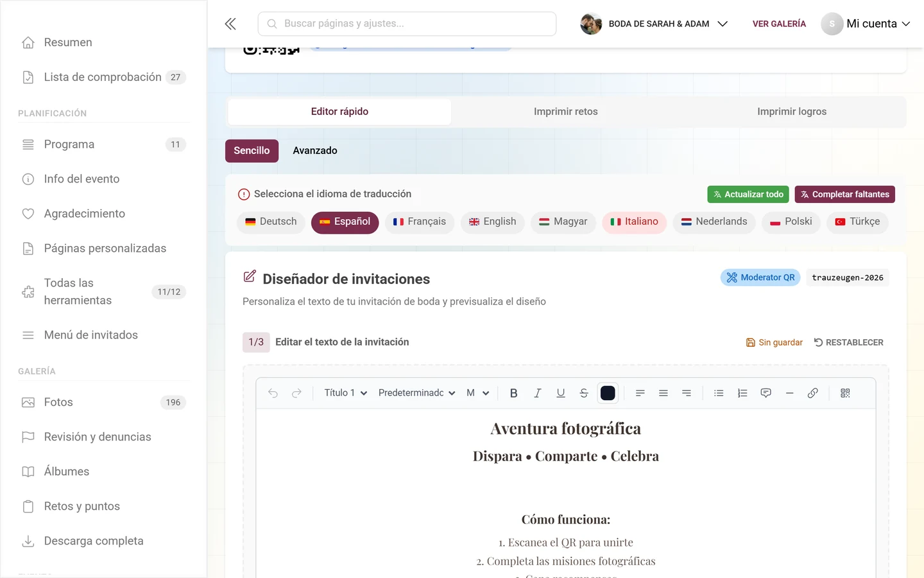Open the Título 1 heading style dropdown
Viewport: 924px width, 578px height.
click(345, 393)
